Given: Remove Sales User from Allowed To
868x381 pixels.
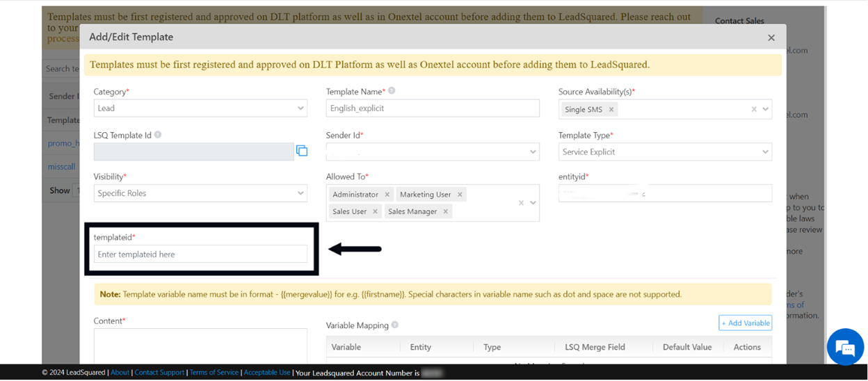Looking at the screenshot, I should (x=375, y=211).
